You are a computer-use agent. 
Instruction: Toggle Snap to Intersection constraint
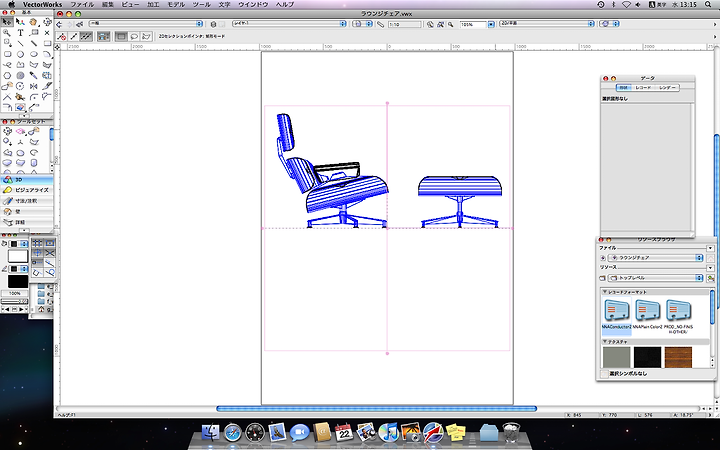50,253
